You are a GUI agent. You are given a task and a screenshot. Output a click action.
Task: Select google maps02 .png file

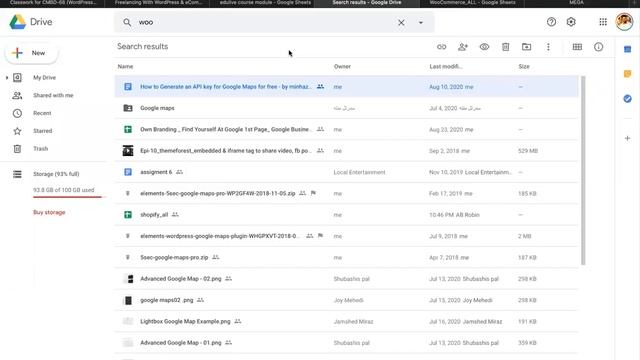click(x=347, y=300)
